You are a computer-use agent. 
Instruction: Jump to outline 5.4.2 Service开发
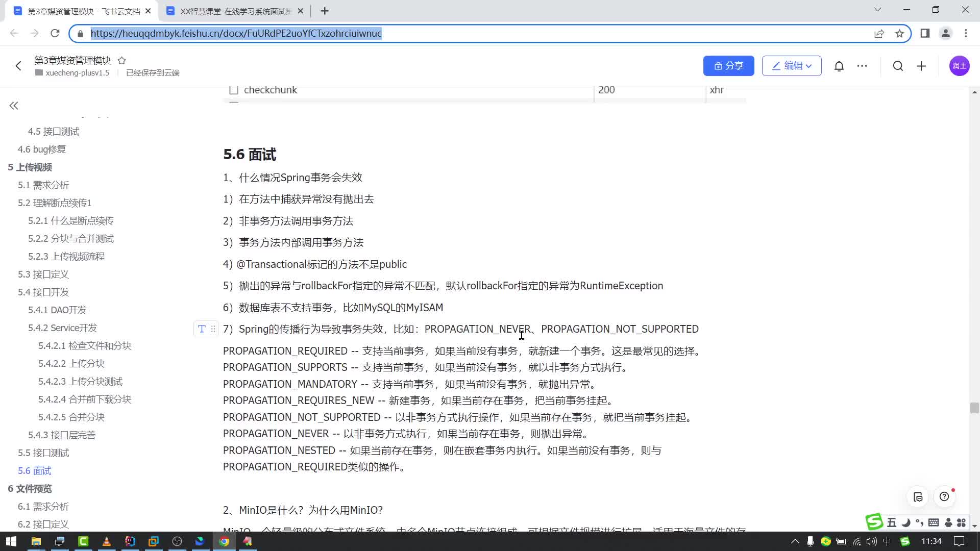pyautogui.click(x=62, y=328)
